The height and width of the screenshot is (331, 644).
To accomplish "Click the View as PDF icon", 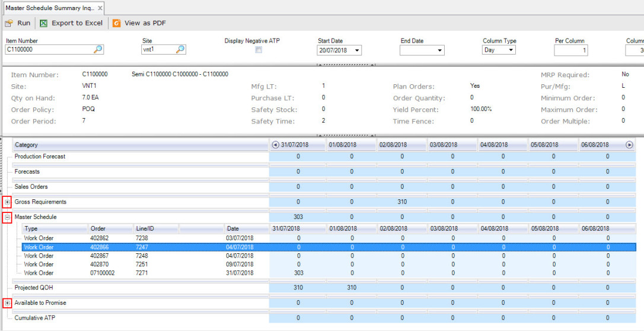I will tap(116, 23).
